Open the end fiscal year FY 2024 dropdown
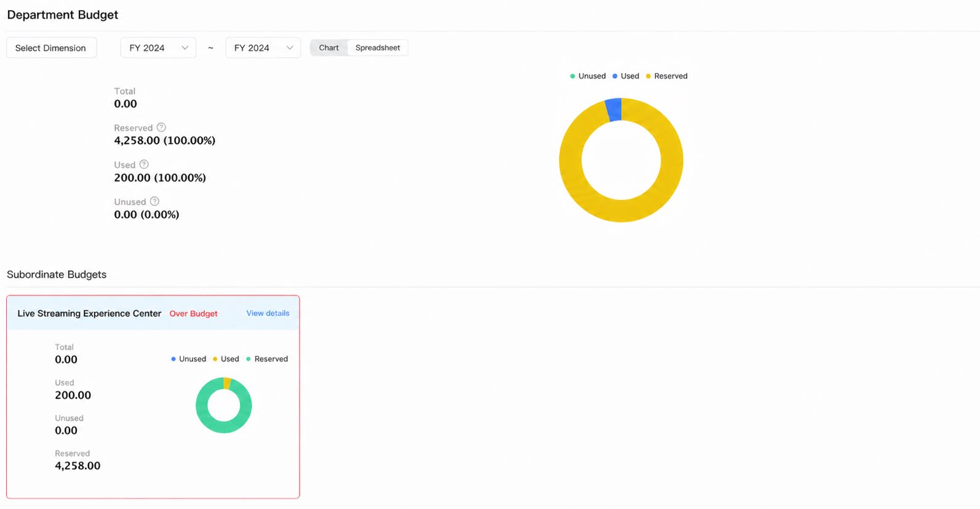Screen dimensions: 980x509 click(263, 48)
